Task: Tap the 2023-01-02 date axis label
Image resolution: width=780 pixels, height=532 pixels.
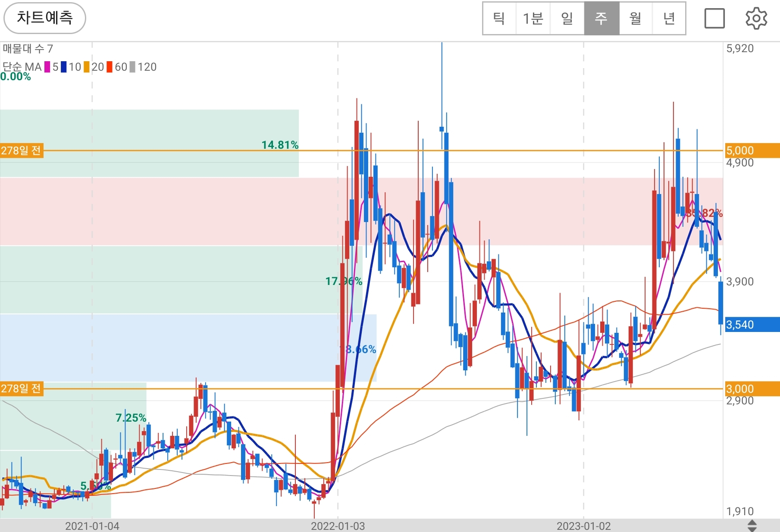Action: point(584,526)
